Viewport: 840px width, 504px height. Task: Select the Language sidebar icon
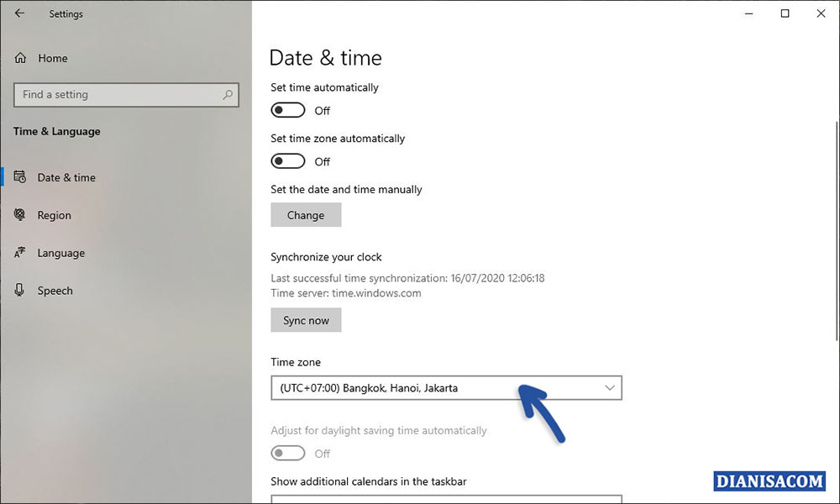pyautogui.click(x=18, y=253)
